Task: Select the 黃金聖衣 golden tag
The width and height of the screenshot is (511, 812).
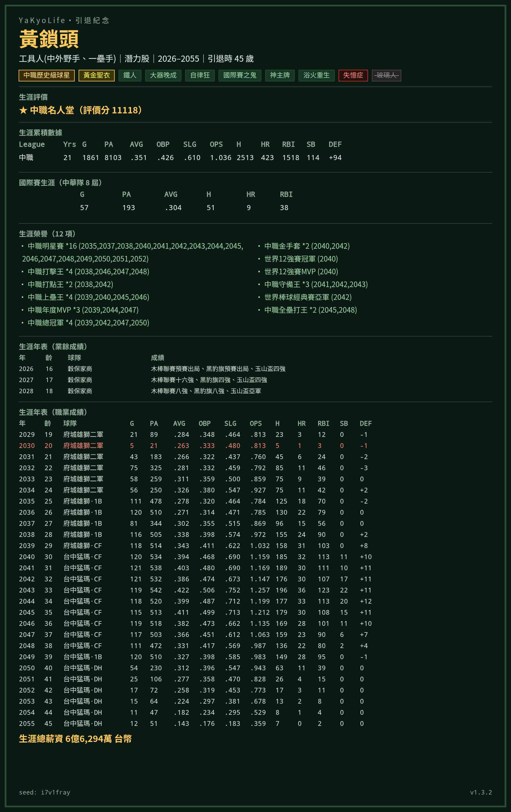Action: [x=96, y=76]
